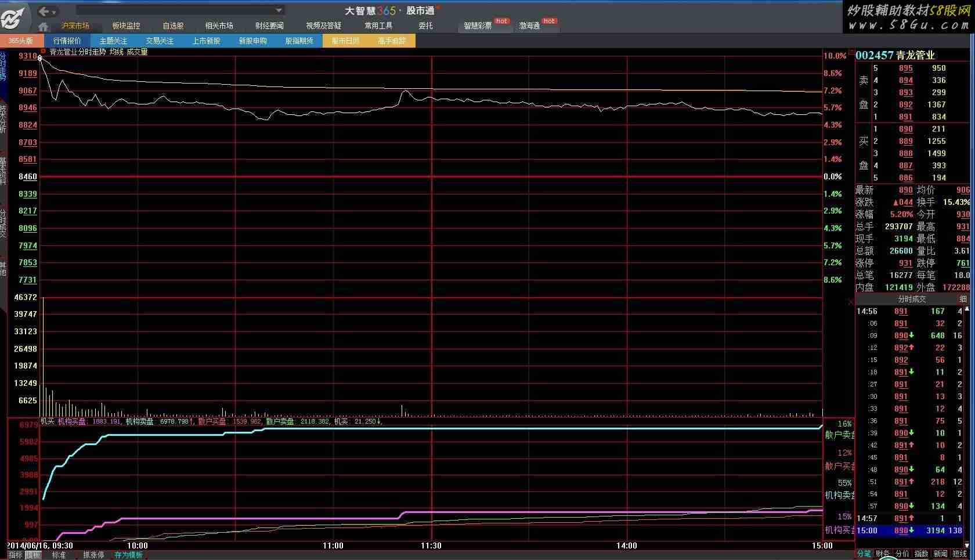Open the back button history arrow
The image size is (975, 560).
click(x=54, y=12)
